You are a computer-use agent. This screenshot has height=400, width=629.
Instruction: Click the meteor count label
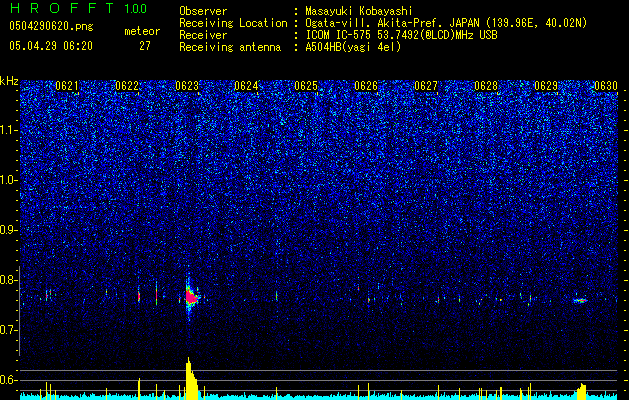tap(142, 31)
